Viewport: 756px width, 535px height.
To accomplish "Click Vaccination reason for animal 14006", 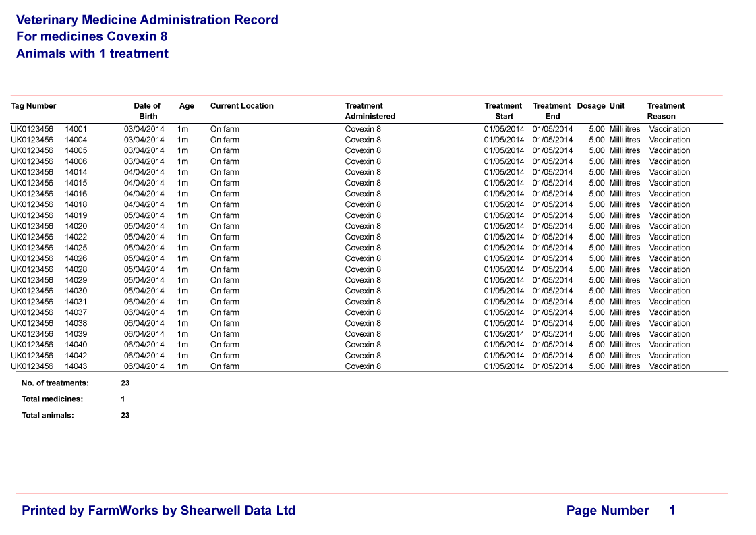I will (x=669, y=161).
